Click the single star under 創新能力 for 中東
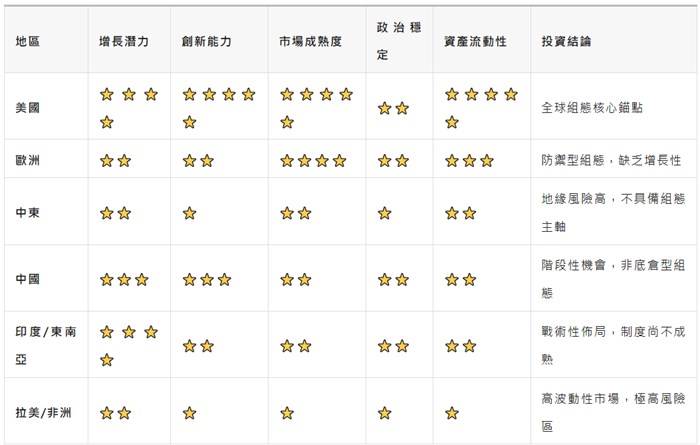Viewport: 700px width, 445px height. point(190,213)
